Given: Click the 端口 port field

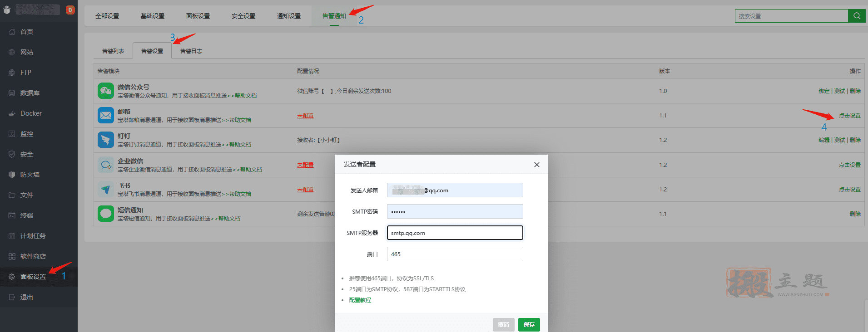Looking at the screenshot, I should point(455,254).
